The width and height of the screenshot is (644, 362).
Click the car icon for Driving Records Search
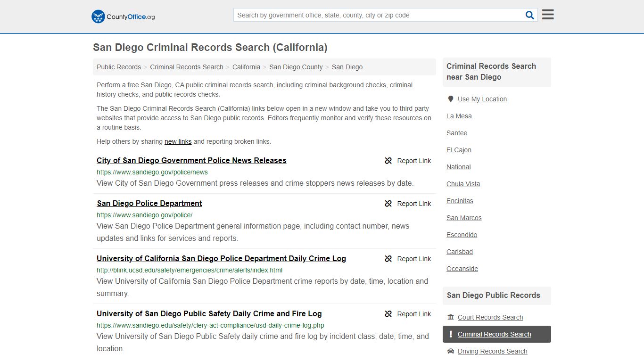pyautogui.click(x=451, y=351)
